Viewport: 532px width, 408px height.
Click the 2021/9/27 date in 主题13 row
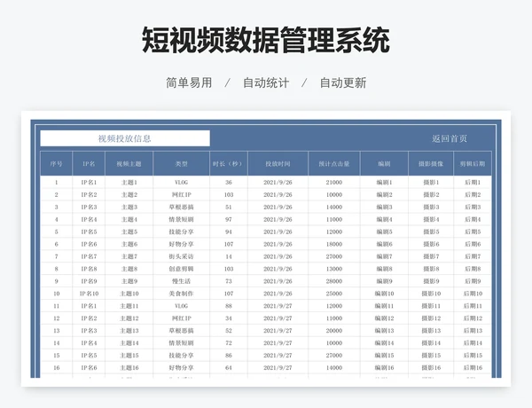pos(278,331)
